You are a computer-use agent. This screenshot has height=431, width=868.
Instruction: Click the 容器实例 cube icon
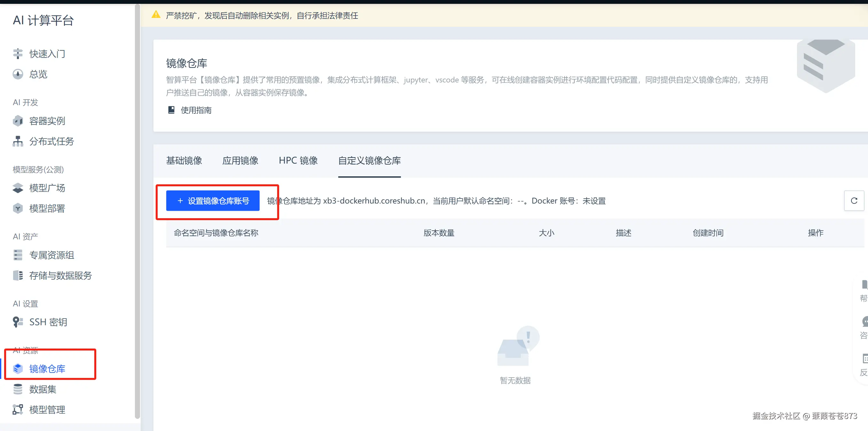pos(18,121)
